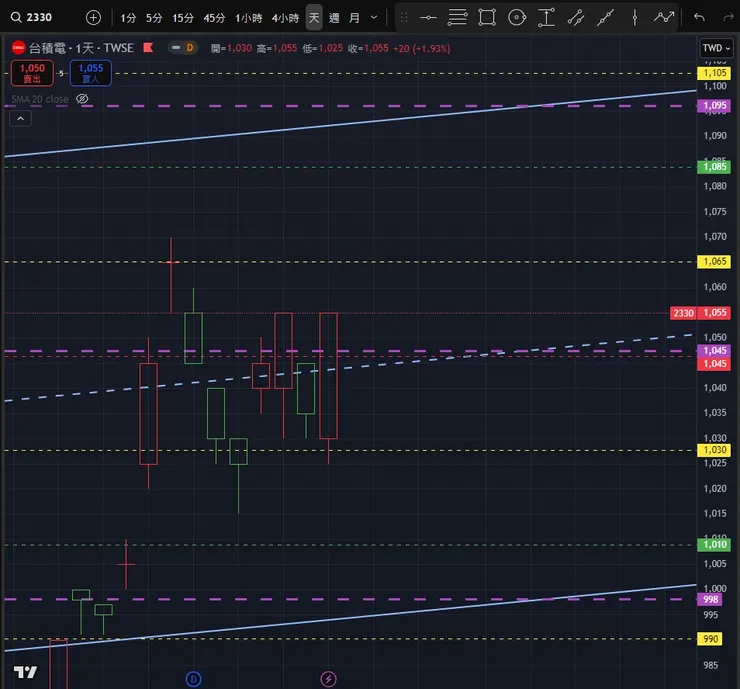Select the vertical line tool
Viewport: 740px width, 689px height.
pyautogui.click(x=635, y=18)
